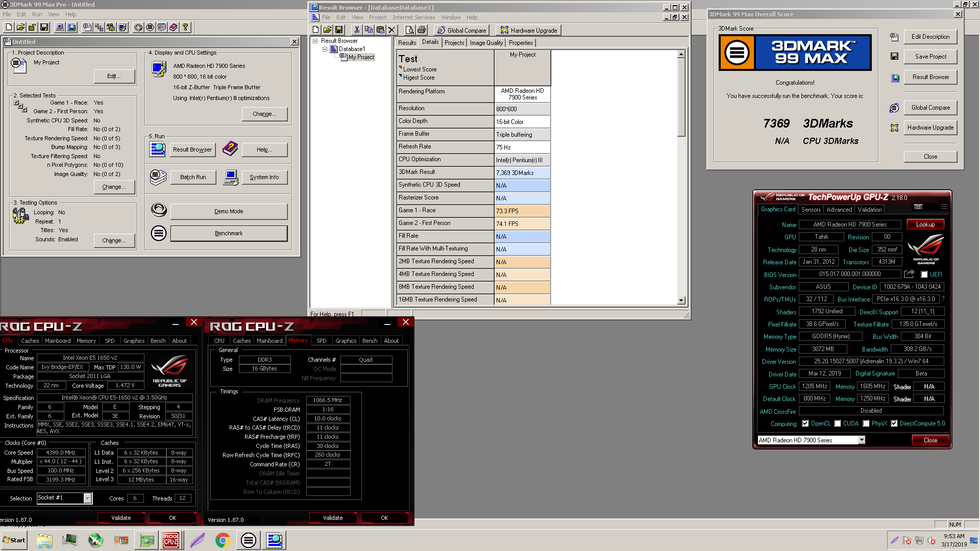Click Open project folder icon in 3DMark toolbar

click(20, 27)
